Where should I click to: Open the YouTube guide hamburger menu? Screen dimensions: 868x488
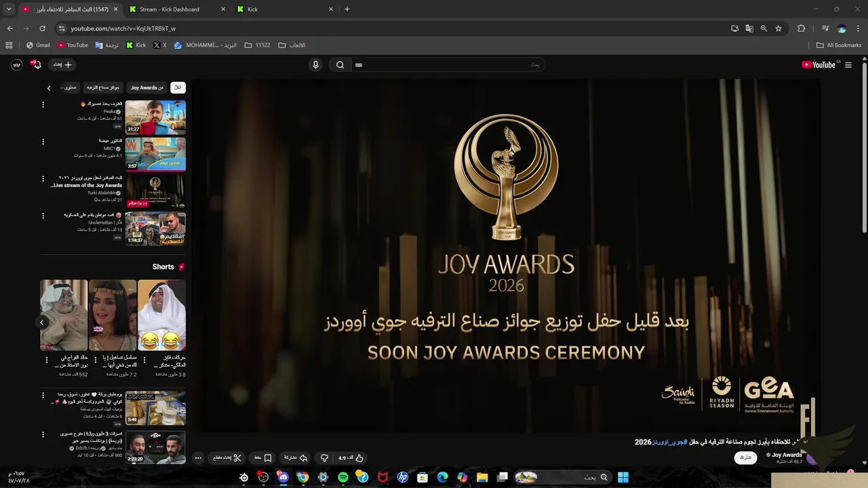tap(848, 65)
